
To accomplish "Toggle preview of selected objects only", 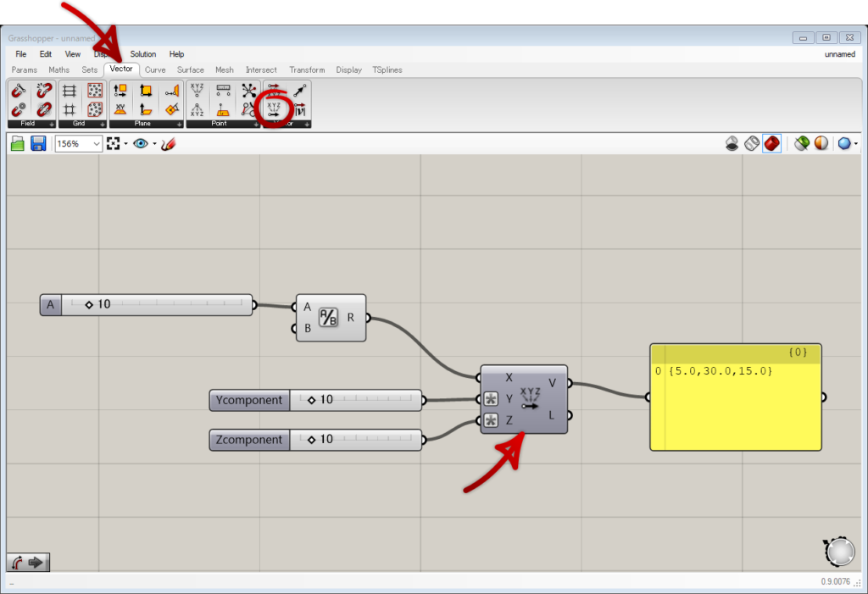I will [801, 144].
